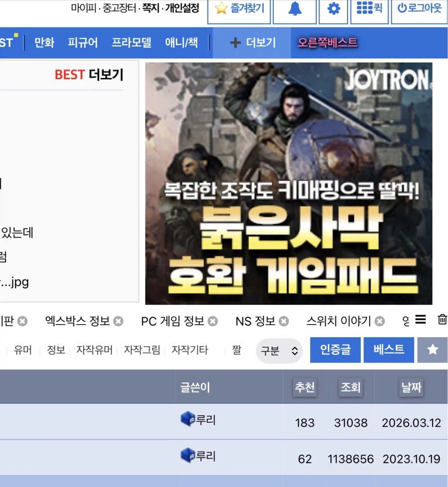Open the 구분 sort dropdown
The width and height of the screenshot is (448, 487).
279,351
